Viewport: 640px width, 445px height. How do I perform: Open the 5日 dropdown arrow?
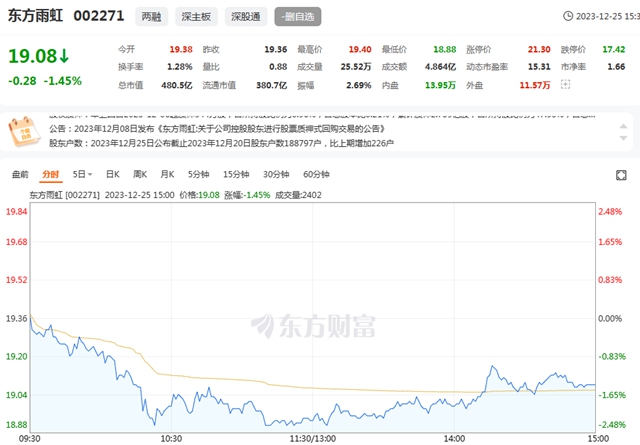point(90,175)
